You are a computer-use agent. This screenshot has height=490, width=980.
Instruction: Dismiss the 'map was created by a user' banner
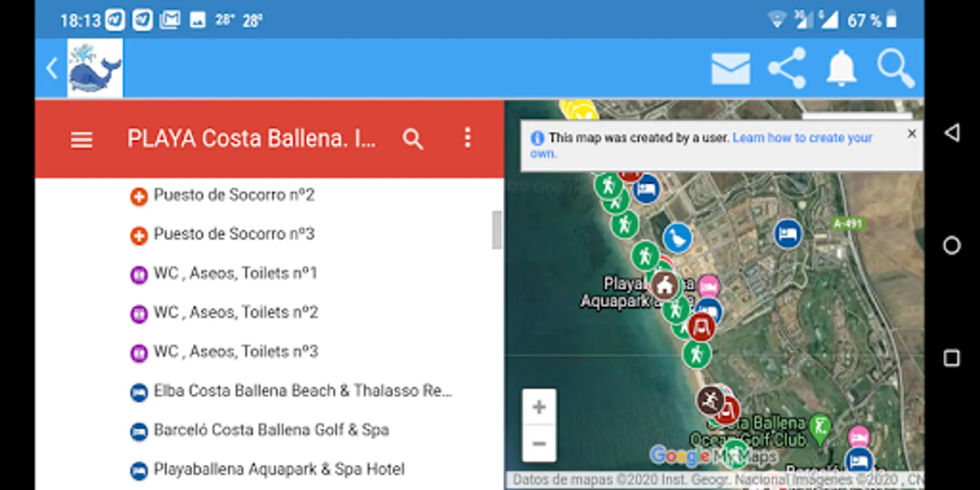tap(912, 133)
